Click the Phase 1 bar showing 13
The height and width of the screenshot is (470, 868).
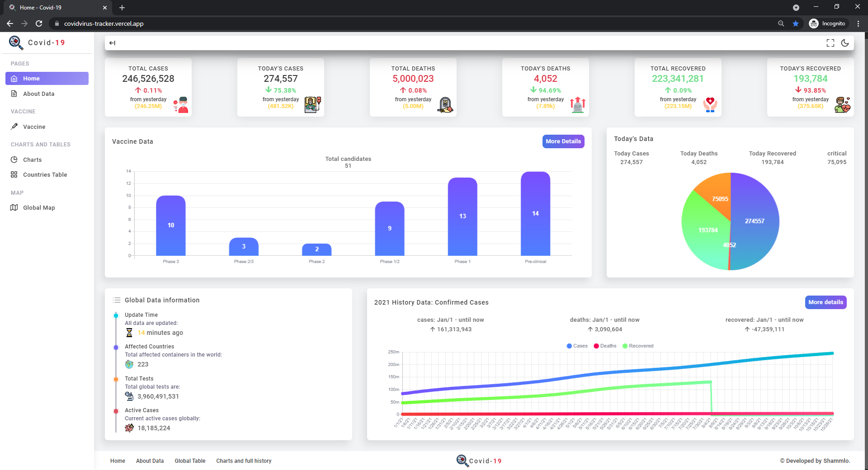pos(462,216)
